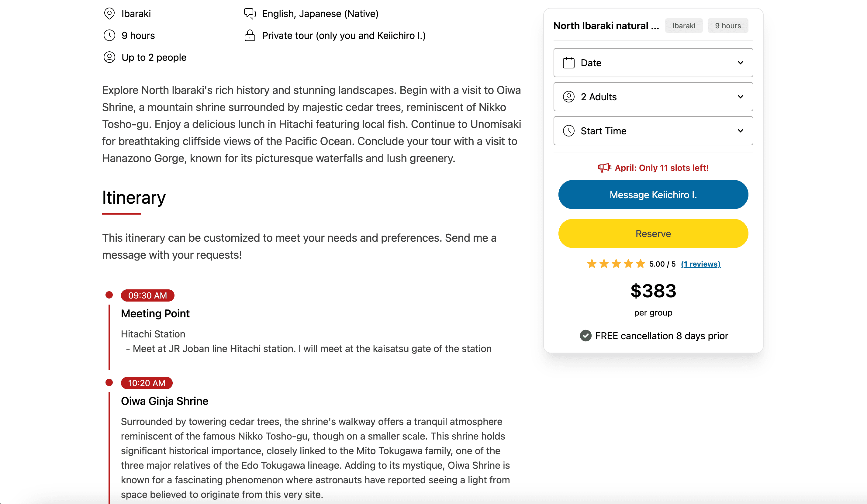Open the Date dropdown
Viewport: 867px width, 504px height.
[653, 63]
